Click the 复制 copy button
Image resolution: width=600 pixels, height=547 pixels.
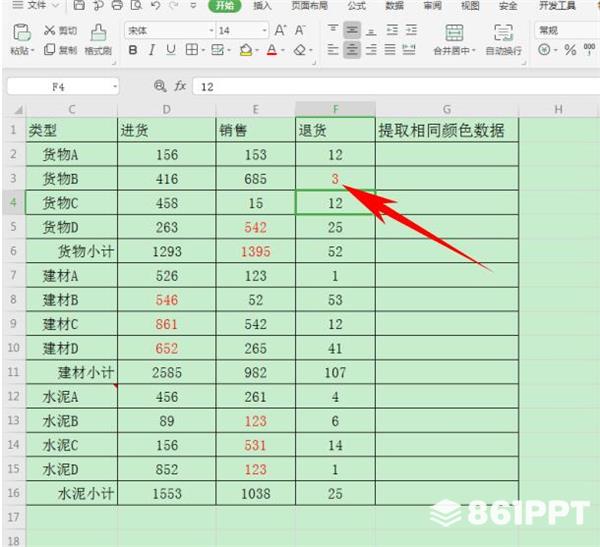point(60,49)
